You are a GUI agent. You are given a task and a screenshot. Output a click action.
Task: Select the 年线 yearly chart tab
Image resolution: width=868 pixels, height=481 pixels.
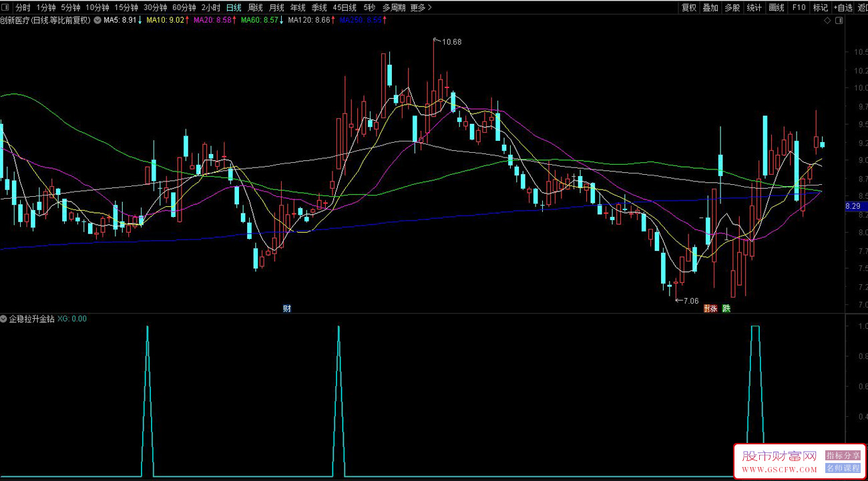pos(298,7)
